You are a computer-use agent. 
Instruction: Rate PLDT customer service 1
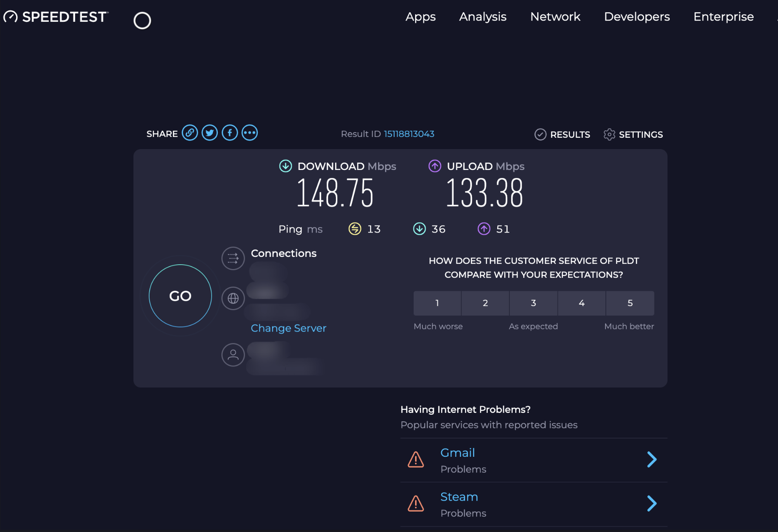point(437,303)
